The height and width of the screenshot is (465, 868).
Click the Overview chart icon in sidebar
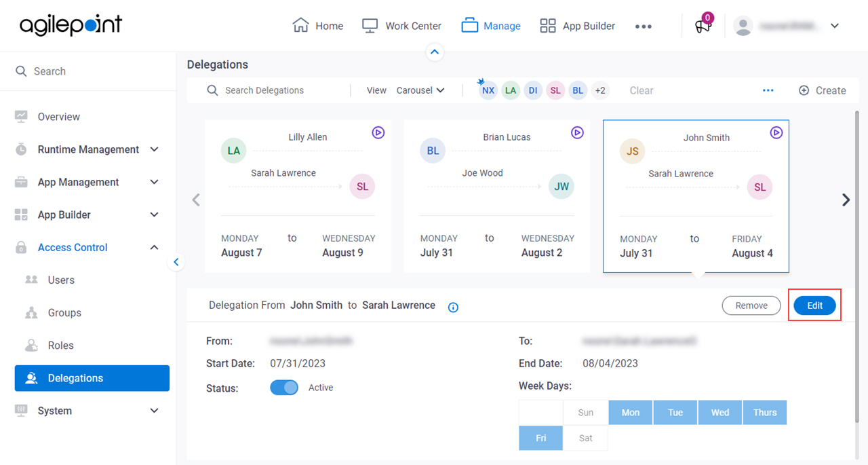click(x=21, y=117)
